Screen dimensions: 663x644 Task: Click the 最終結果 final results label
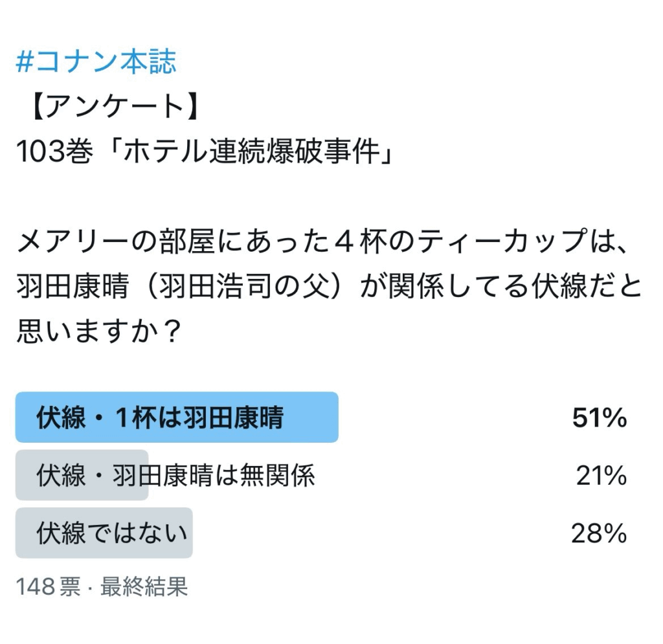click(144, 587)
